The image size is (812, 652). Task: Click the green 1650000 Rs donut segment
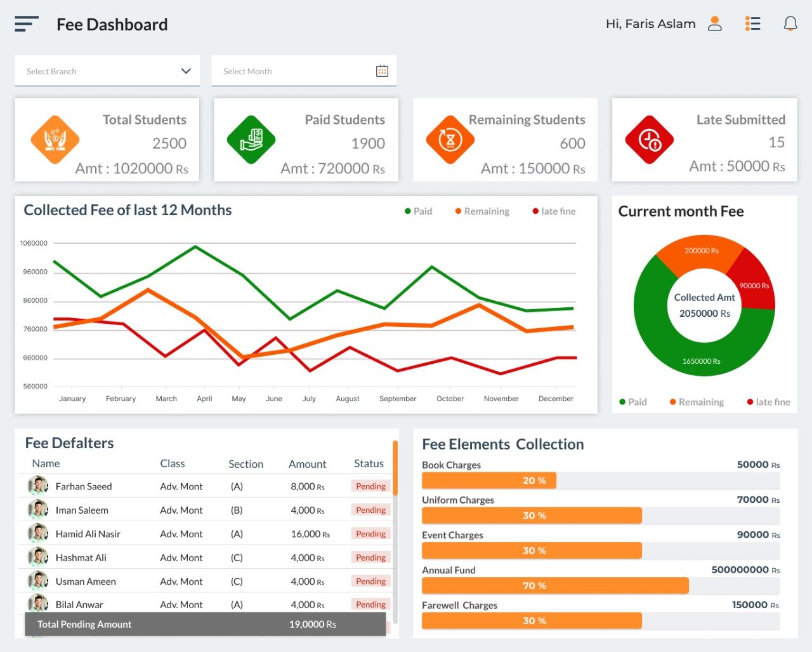[701, 361]
